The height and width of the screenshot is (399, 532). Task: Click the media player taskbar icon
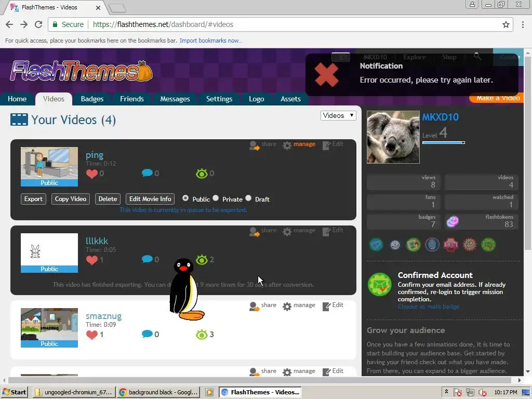point(209,392)
